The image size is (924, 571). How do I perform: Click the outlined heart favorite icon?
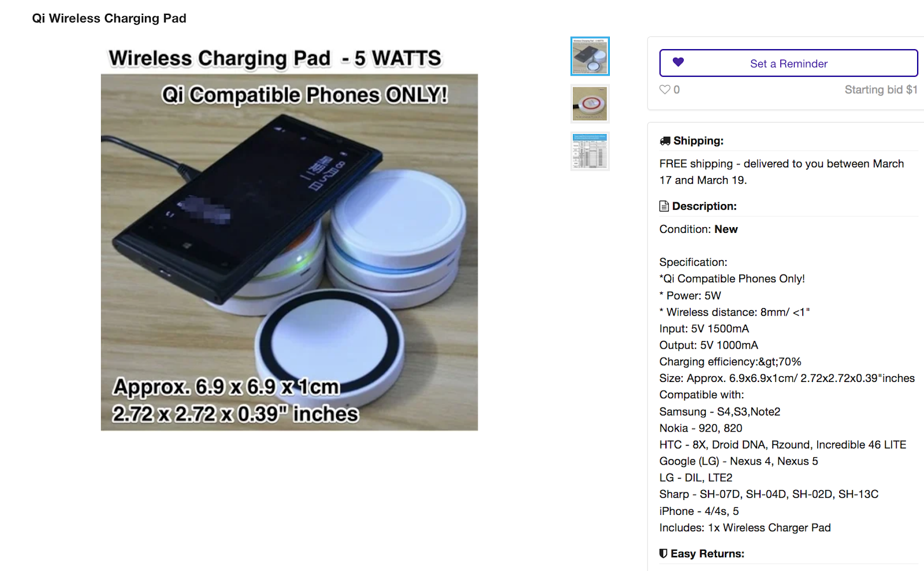coord(665,90)
